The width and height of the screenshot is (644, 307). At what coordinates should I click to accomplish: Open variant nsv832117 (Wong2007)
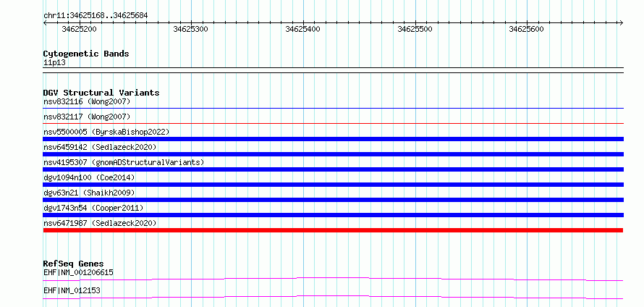point(87,117)
